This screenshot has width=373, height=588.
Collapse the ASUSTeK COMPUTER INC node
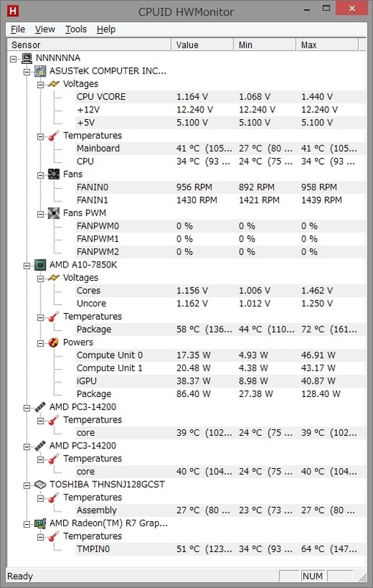point(27,71)
